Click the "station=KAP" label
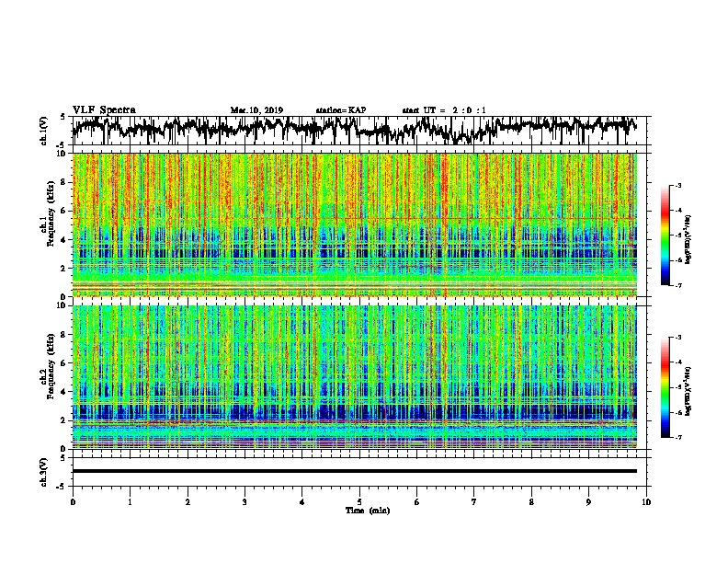This screenshot has height=563, width=728. (x=340, y=110)
